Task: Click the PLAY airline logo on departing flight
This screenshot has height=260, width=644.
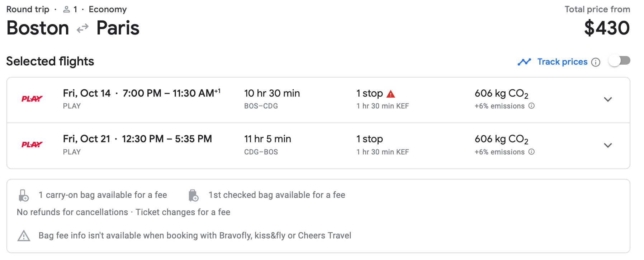Action: click(32, 99)
